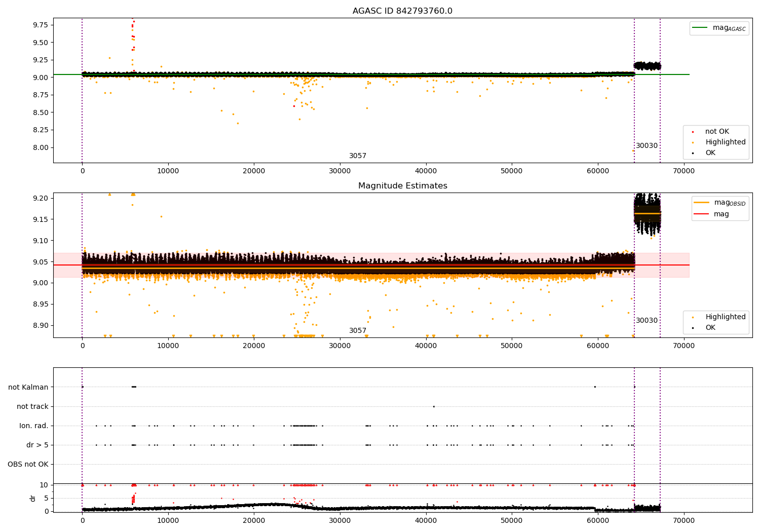Click the 5 tick on the dr axis

[46, 499]
